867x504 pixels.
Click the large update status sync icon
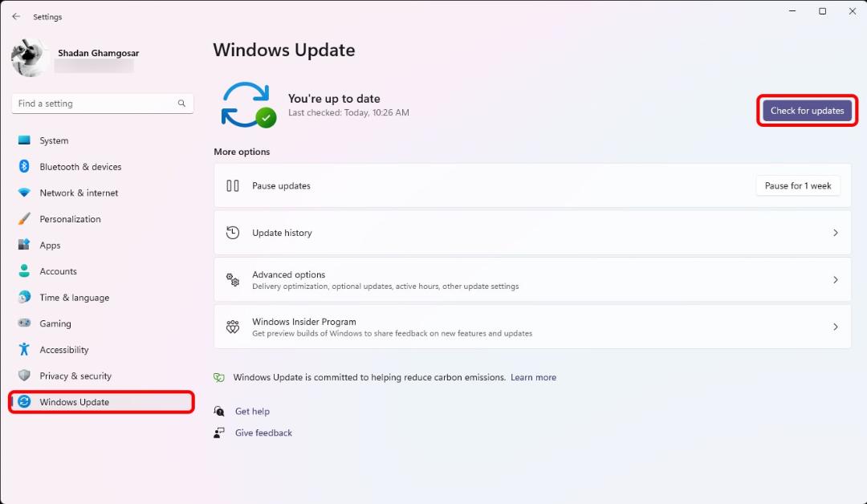pos(248,104)
